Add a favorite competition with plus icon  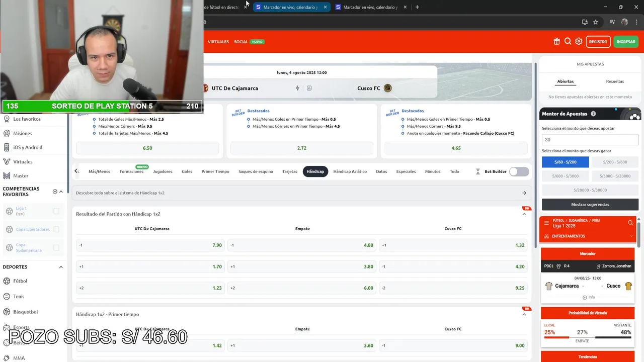tap(55, 192)
